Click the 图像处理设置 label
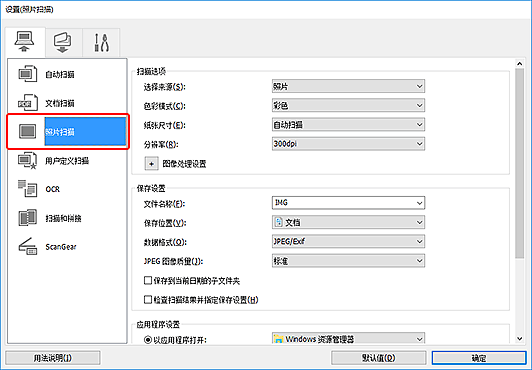532x370 pixels. [184, 164]
